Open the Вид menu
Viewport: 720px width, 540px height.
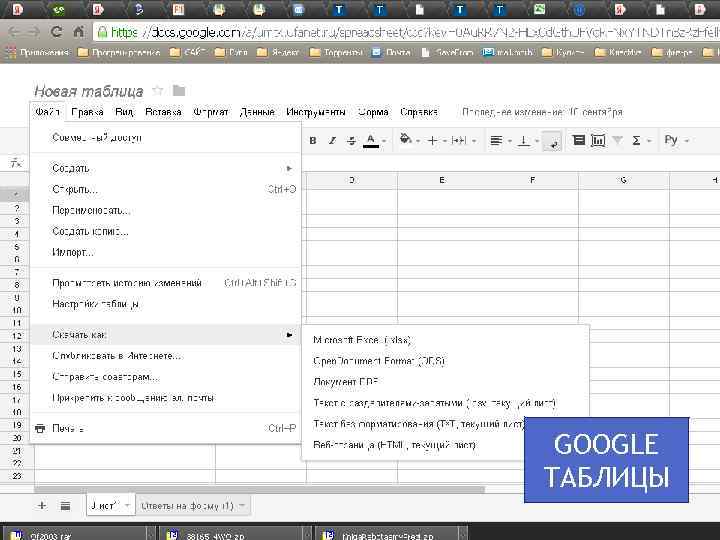coord(124,112)
